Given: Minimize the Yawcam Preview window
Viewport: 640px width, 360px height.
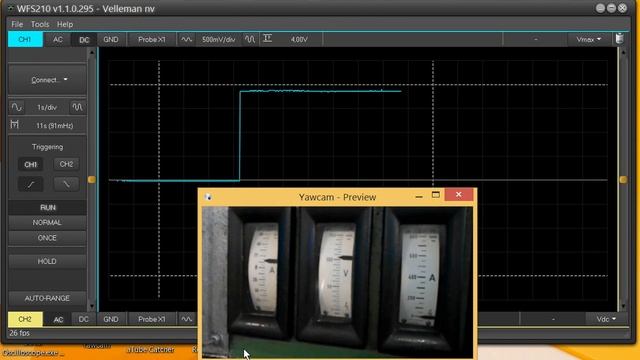Looking at the screenshot, I should [x=419, y=196].
